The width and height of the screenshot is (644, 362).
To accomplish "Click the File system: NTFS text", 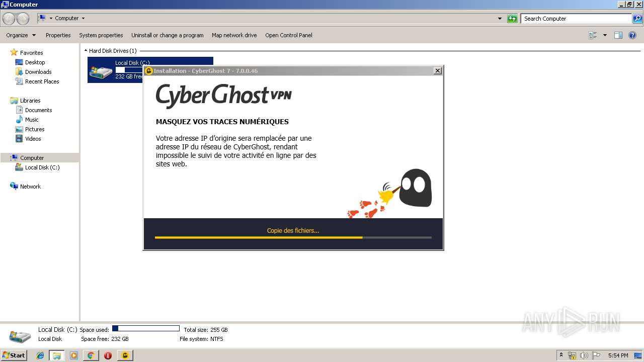I will (x=201, y=339).
